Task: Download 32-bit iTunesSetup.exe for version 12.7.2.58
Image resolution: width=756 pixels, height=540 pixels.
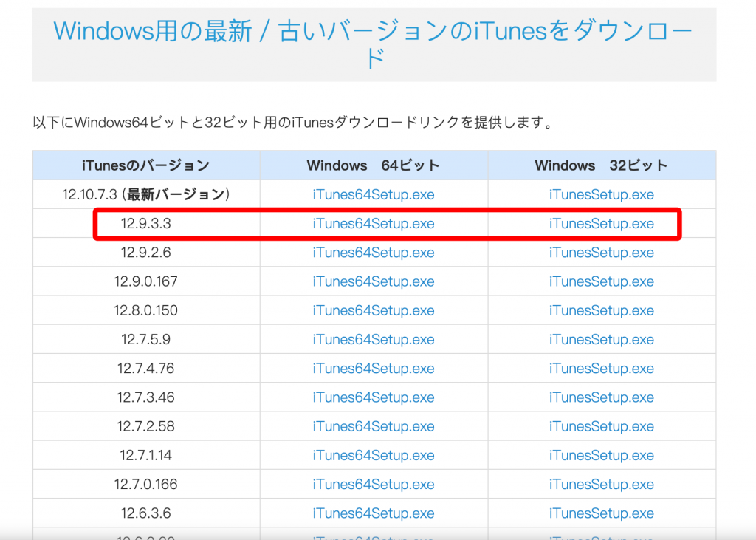Action: [x=601, y=426]
